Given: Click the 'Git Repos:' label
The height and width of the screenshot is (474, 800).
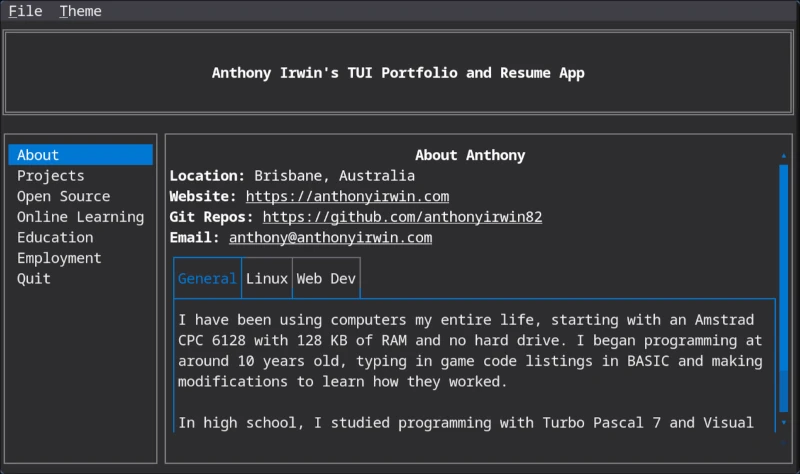Looking at the screenshot, I should coord(211,217).
